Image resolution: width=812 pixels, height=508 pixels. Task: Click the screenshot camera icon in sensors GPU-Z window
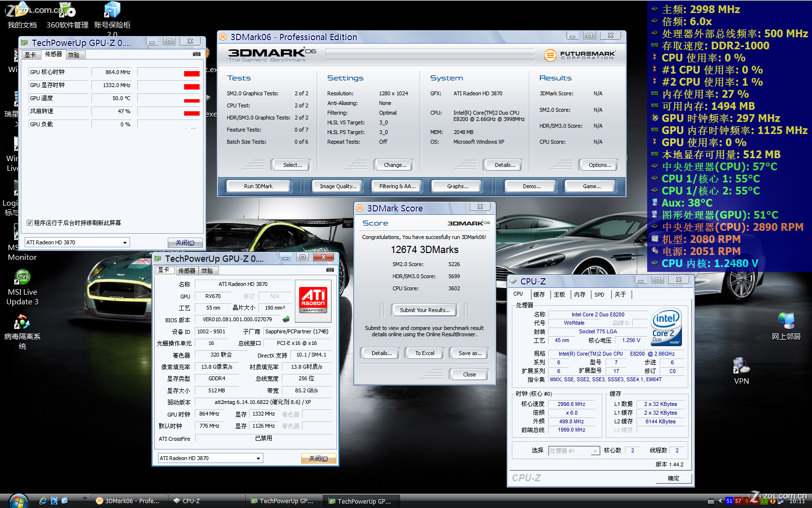pos(197,54)
